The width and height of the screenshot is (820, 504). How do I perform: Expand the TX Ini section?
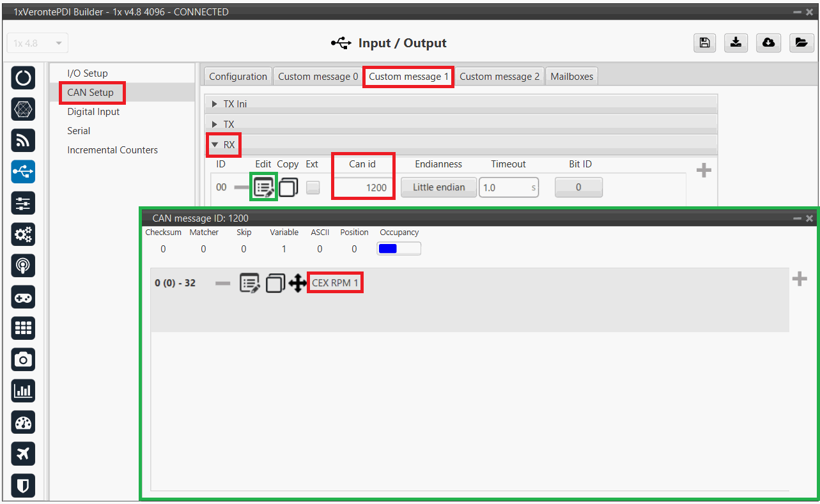[x=235, y=103]
